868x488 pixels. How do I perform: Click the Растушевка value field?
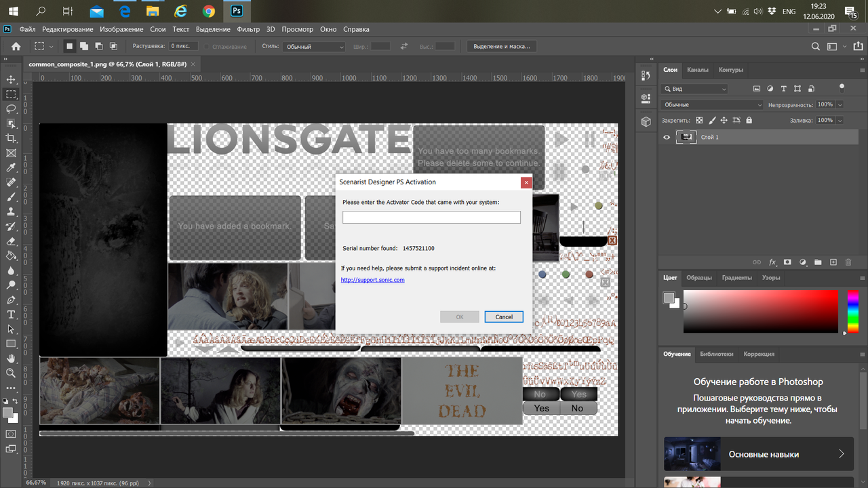pos(182,46)
